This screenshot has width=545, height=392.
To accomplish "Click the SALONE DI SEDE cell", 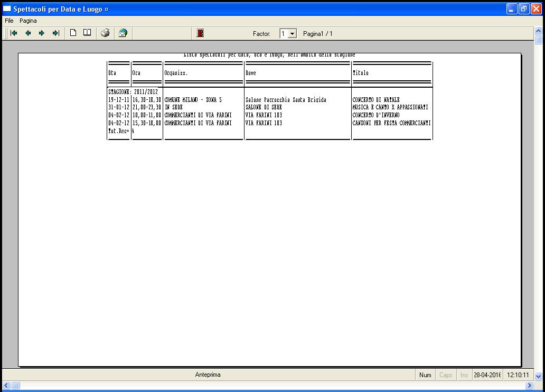I will tap(264, 107).
